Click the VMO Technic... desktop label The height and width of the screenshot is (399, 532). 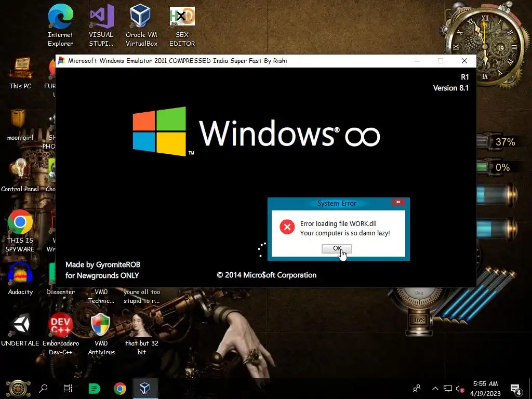pos(101,296)
